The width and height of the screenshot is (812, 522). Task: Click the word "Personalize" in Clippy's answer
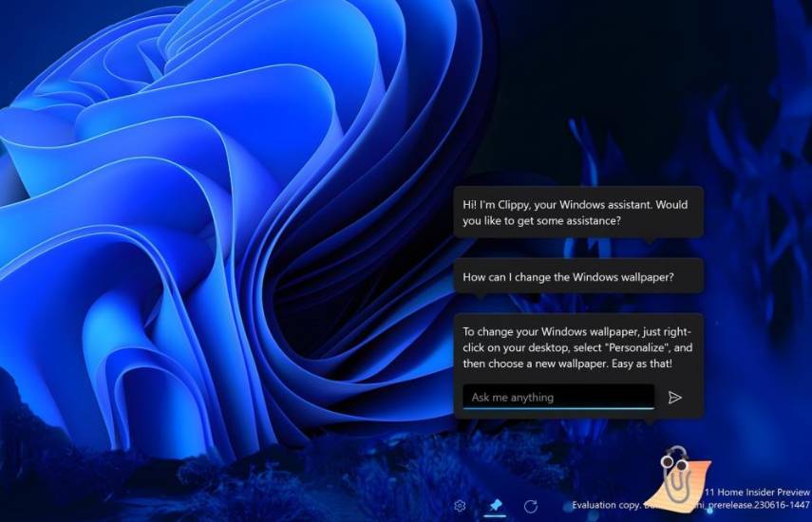coord(633,347)
